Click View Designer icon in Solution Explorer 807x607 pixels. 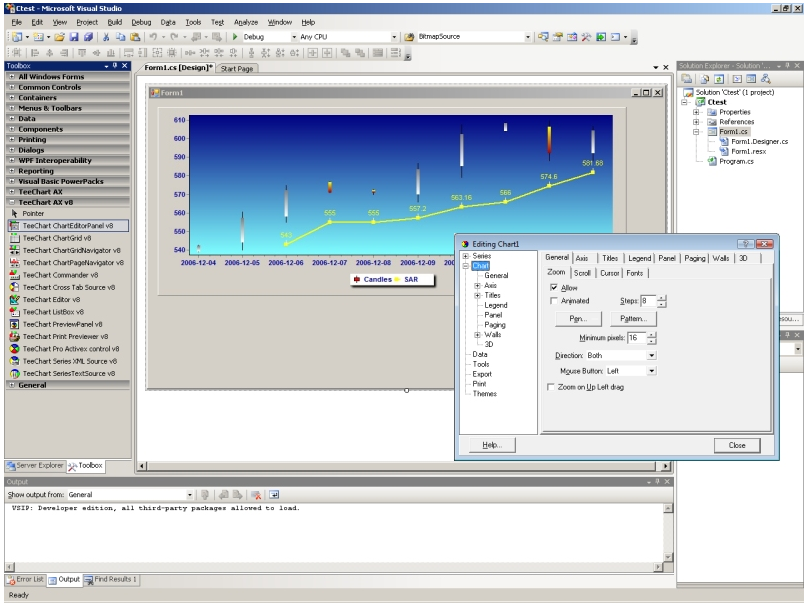point(751,79)
